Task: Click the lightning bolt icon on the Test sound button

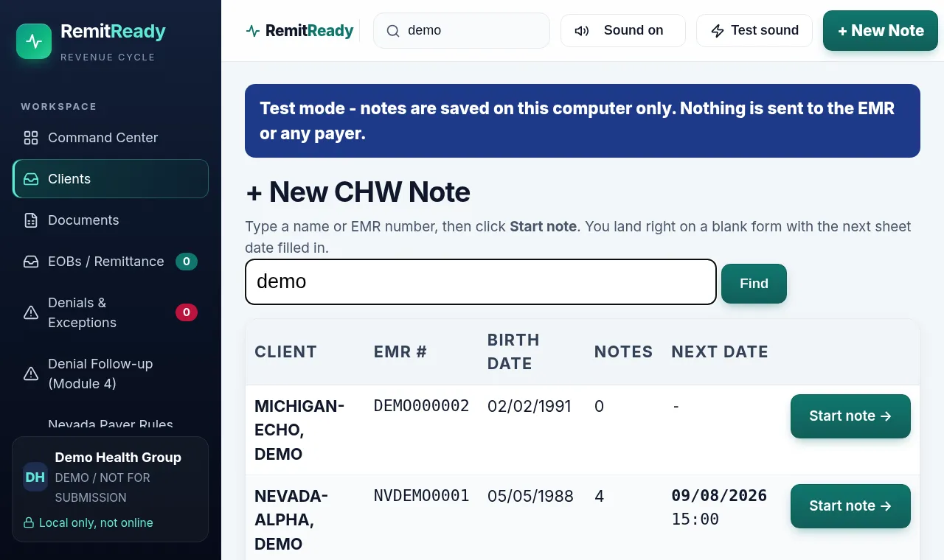Action: coord(718,31)
